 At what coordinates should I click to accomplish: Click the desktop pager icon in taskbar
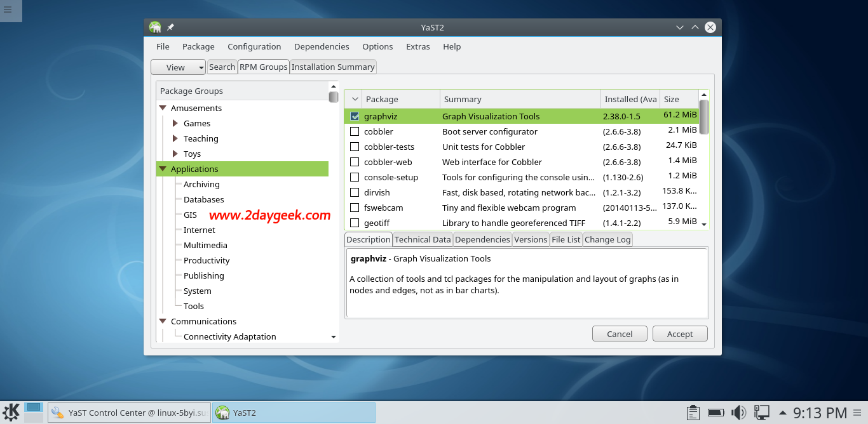click(x=34, y=412)
